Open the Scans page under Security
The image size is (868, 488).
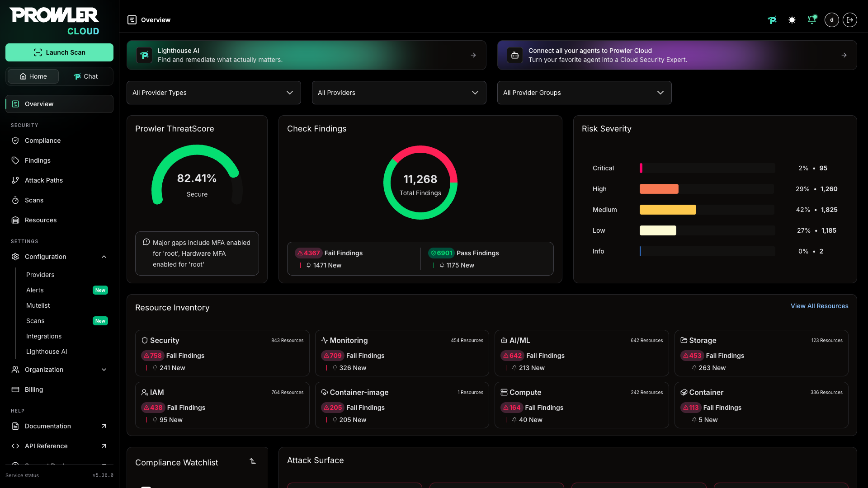pos(59,200)
